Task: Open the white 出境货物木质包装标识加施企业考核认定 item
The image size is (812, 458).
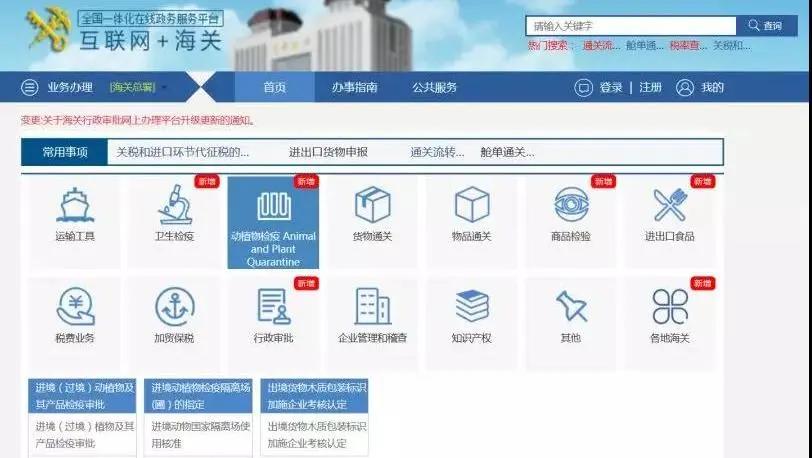Action: click(314, 435)
